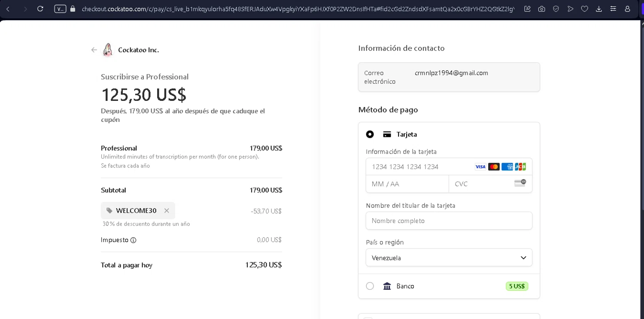Click the 30 % de descuento durante un año note

click(146, 224)
